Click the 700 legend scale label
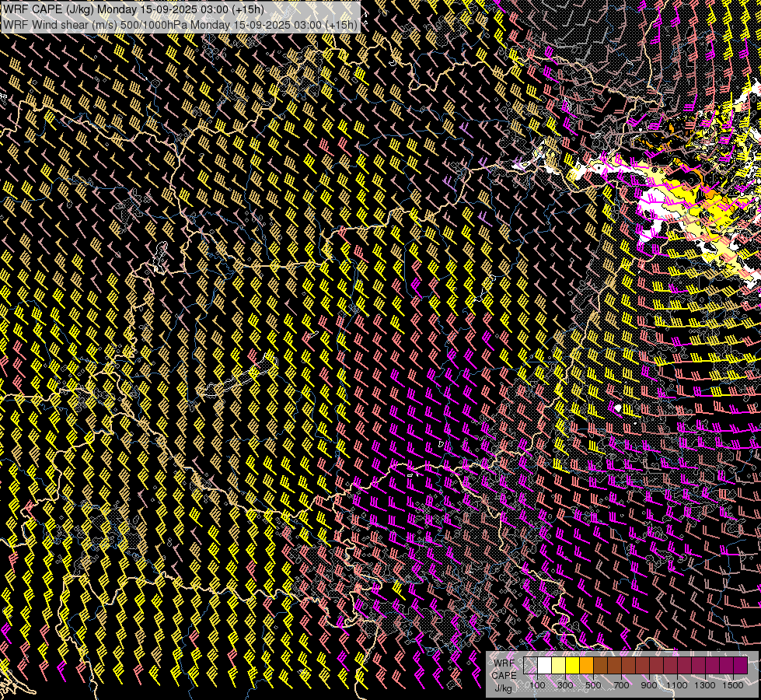 621,685
